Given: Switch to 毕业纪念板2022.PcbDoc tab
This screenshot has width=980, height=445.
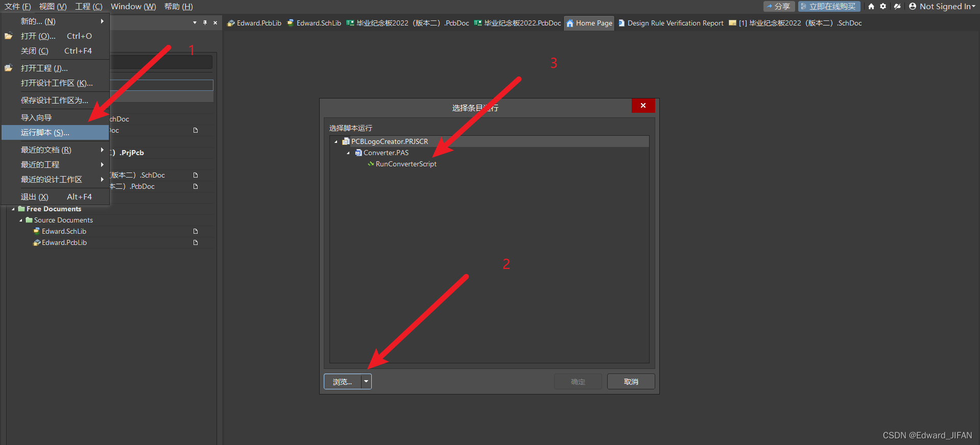Looking at the screenshot, I should (517, 23).
